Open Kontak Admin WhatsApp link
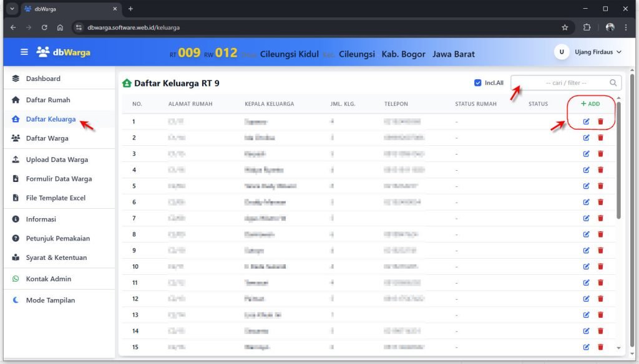639x364 pixels. coord(48,279)
